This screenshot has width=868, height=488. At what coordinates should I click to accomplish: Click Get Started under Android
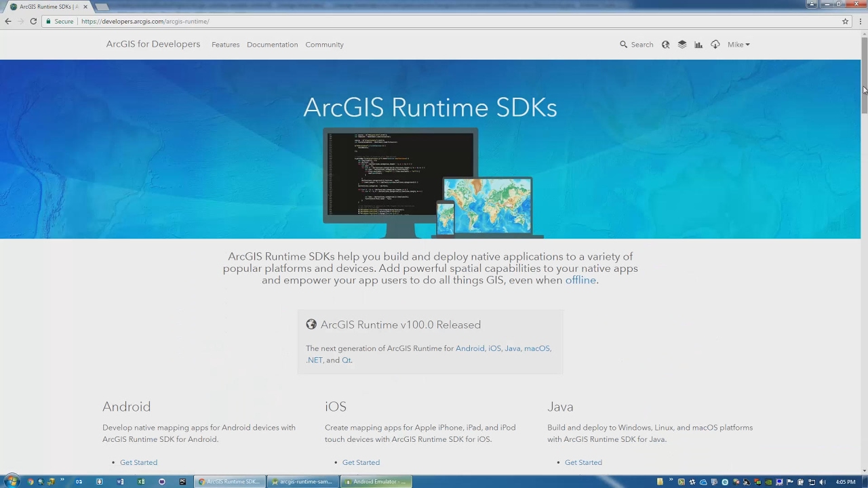pyautogui.click(x=138, y=462)
